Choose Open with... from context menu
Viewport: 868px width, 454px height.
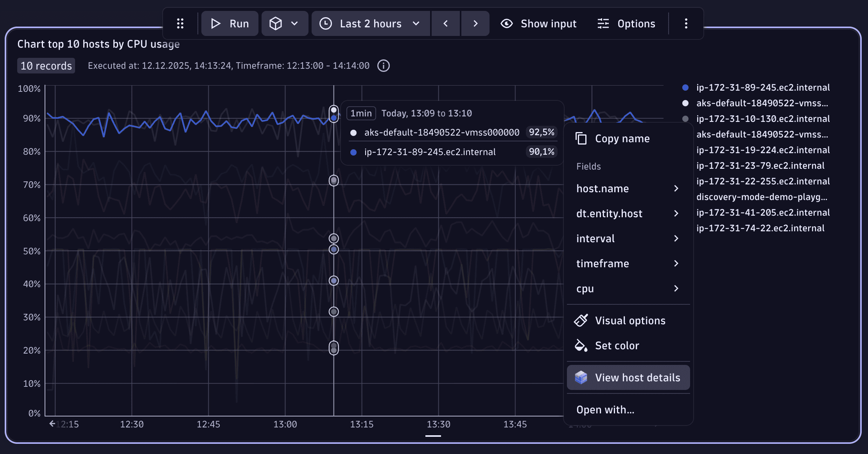tap(605, 410)
